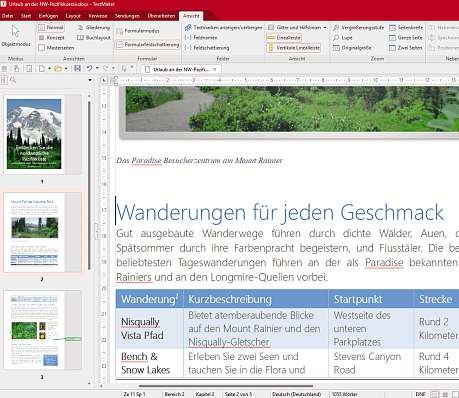The image size is (459, 398).
Task: Open Masterseiten view
Action: [x=56, y=48]
